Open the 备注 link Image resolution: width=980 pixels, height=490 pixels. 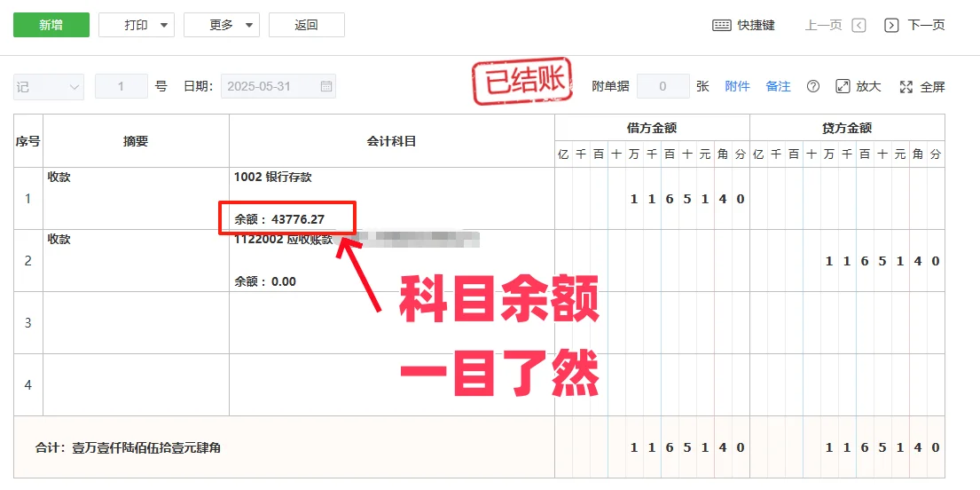(778, 86)
